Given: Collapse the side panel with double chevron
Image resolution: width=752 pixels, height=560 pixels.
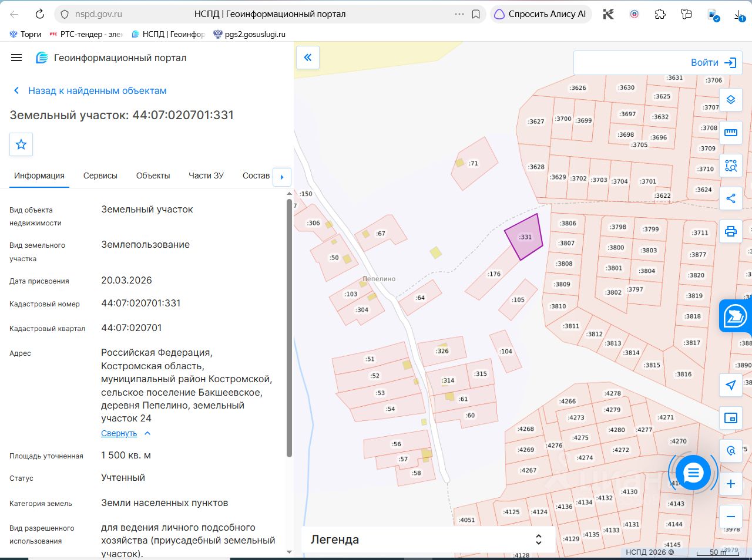Looking at the screenshot, I should tap(308, 58).
